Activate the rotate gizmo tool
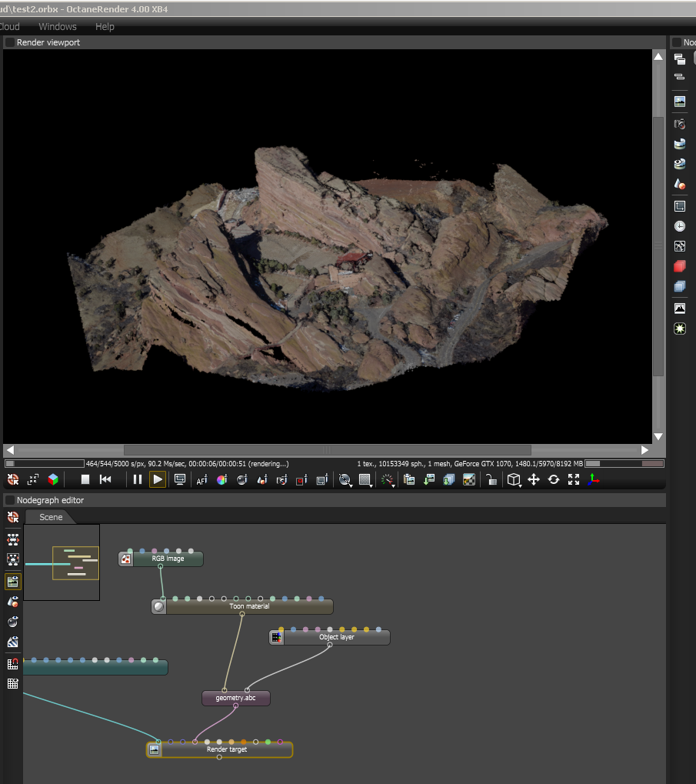The image size is (696, 784). pos(554,479)
